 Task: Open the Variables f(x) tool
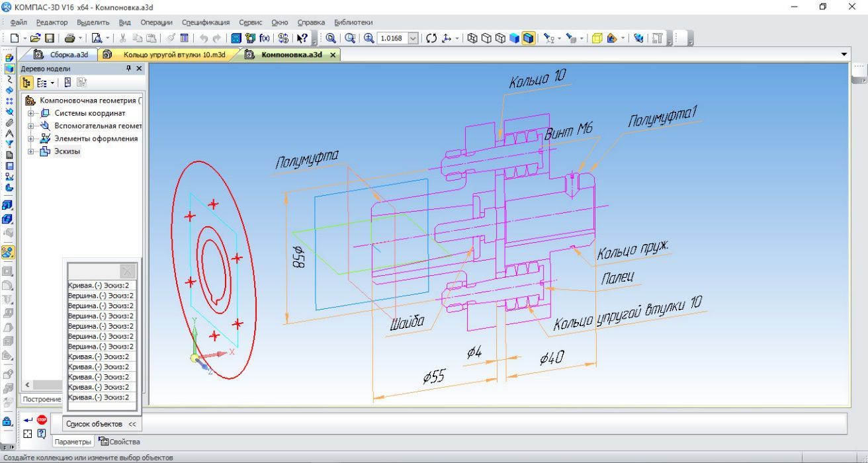[x=265, y=38]
